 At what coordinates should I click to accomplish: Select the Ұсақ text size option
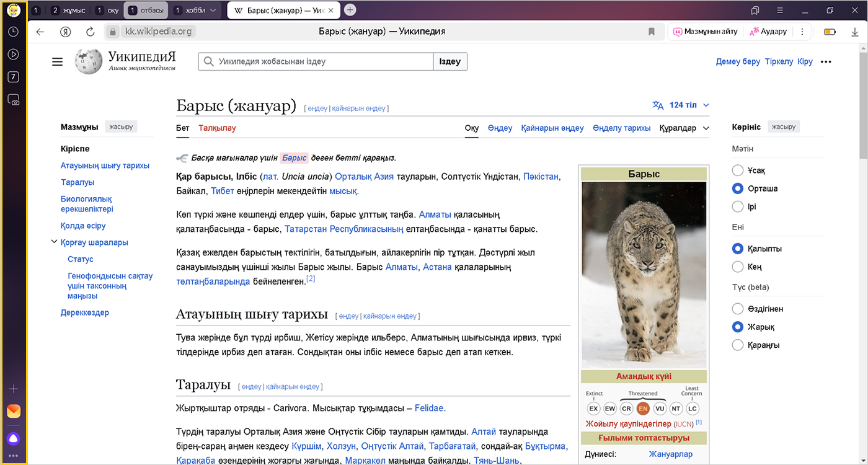738,170
